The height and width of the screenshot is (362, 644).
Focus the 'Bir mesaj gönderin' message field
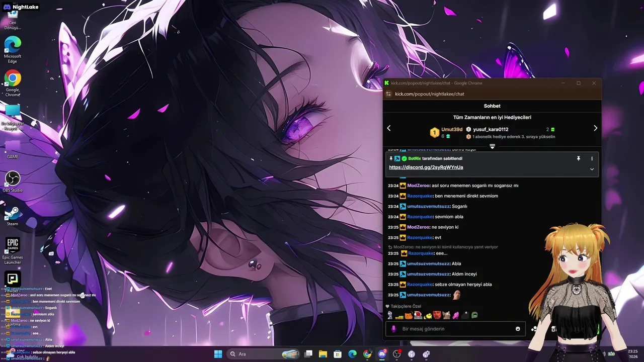click(x=456, y=329)
